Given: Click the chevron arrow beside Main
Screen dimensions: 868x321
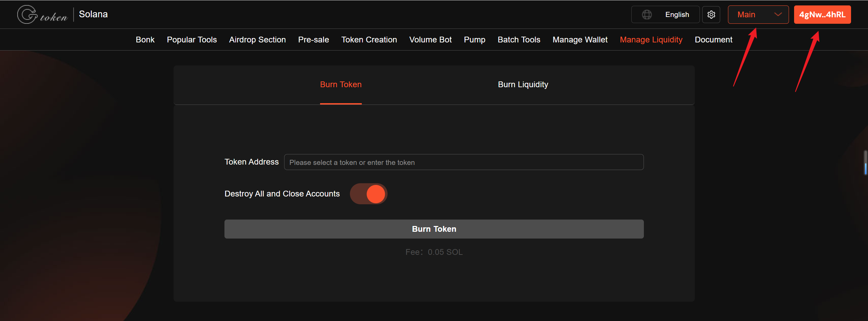Looking at the screenshot, I should click(778, 15).
